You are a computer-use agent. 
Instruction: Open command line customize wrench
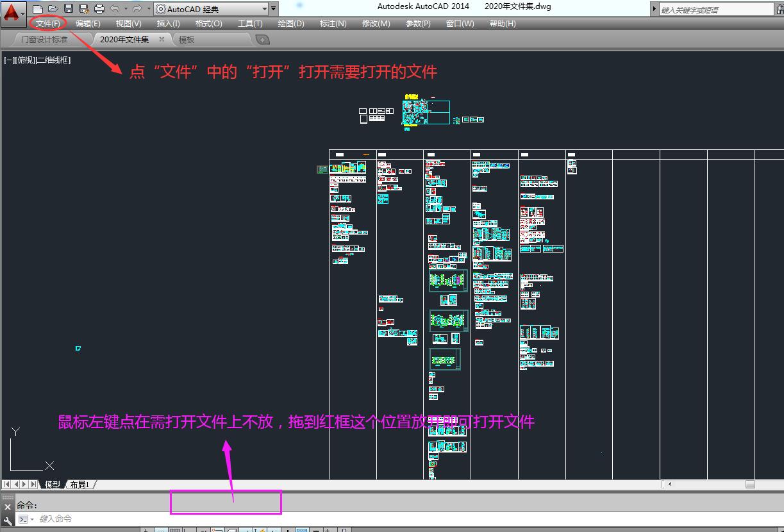[x=8, y=520]
